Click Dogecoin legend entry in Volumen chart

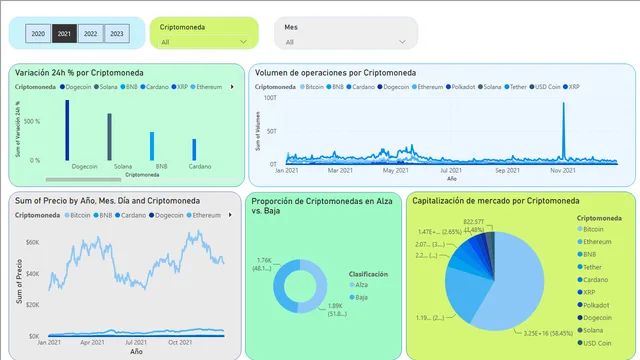pos(393,87)
